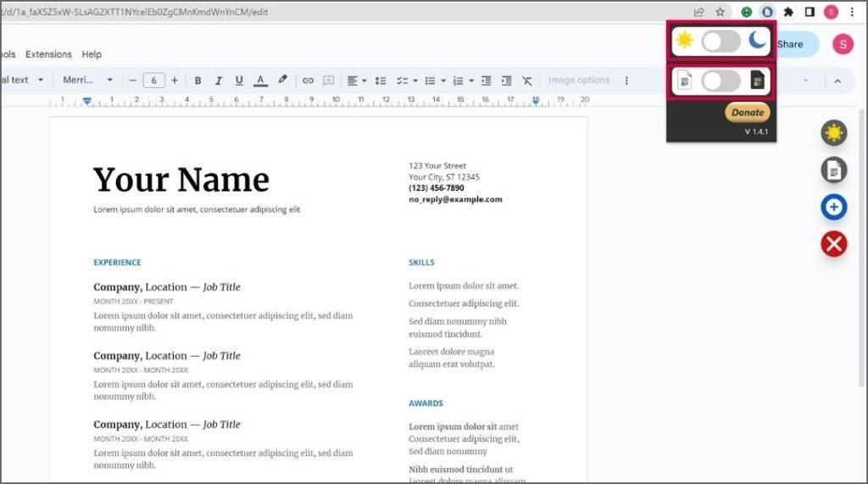
Task: Toggle underline formatting
Action: [x=239, y=81]
